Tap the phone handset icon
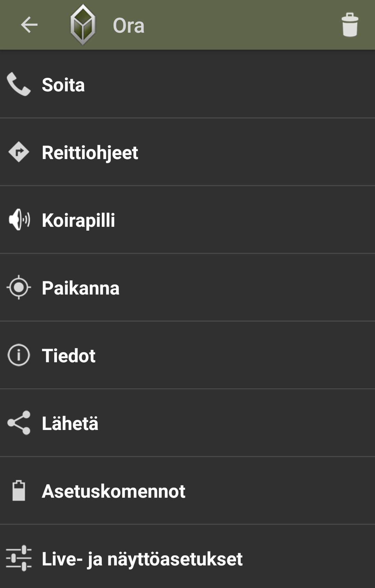 click(19, 84)
